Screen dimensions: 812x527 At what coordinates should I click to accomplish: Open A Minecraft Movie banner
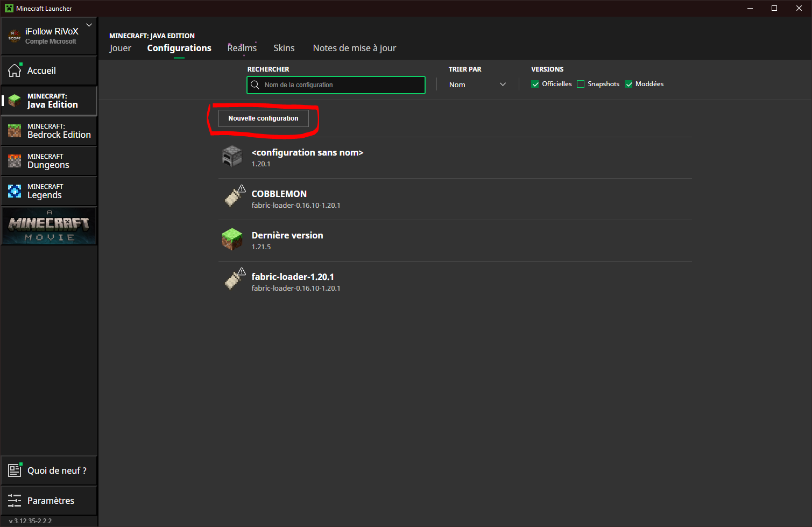coord(49,226)
